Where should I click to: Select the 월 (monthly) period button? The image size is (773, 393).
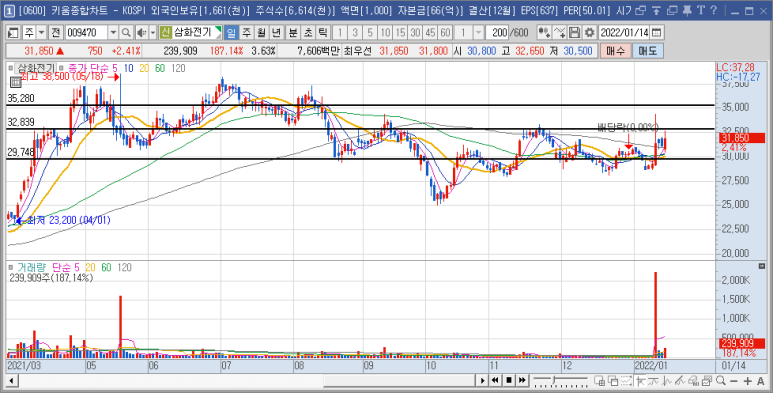(x=261, y=33)
